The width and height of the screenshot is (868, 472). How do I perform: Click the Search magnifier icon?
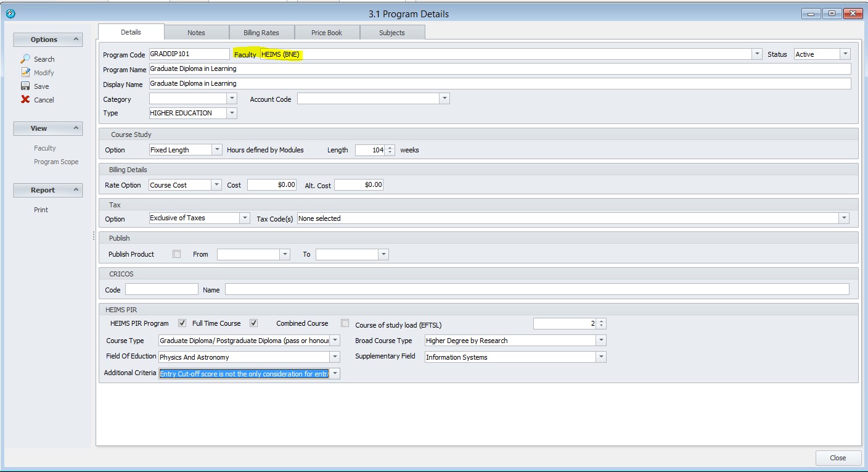coord(25,59)
